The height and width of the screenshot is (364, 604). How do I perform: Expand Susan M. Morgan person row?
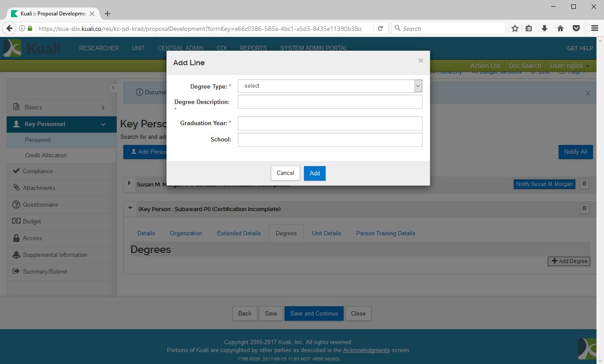pos(129,183)
